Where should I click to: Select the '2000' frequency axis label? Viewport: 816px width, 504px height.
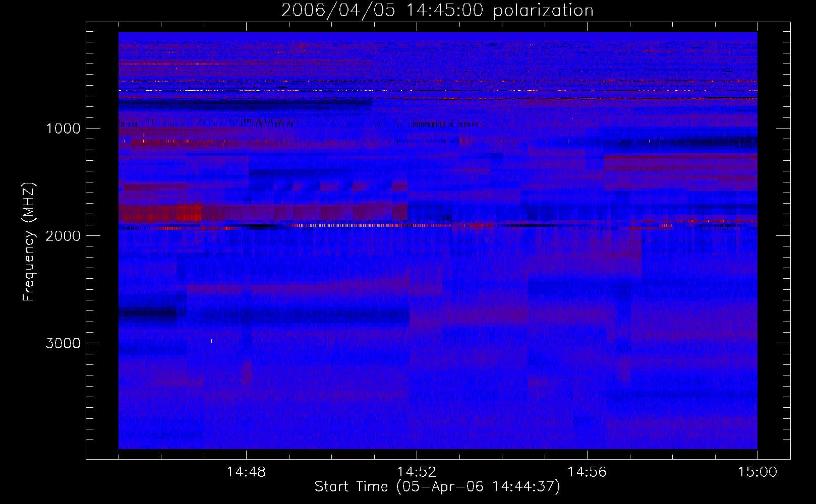point(63,236)
